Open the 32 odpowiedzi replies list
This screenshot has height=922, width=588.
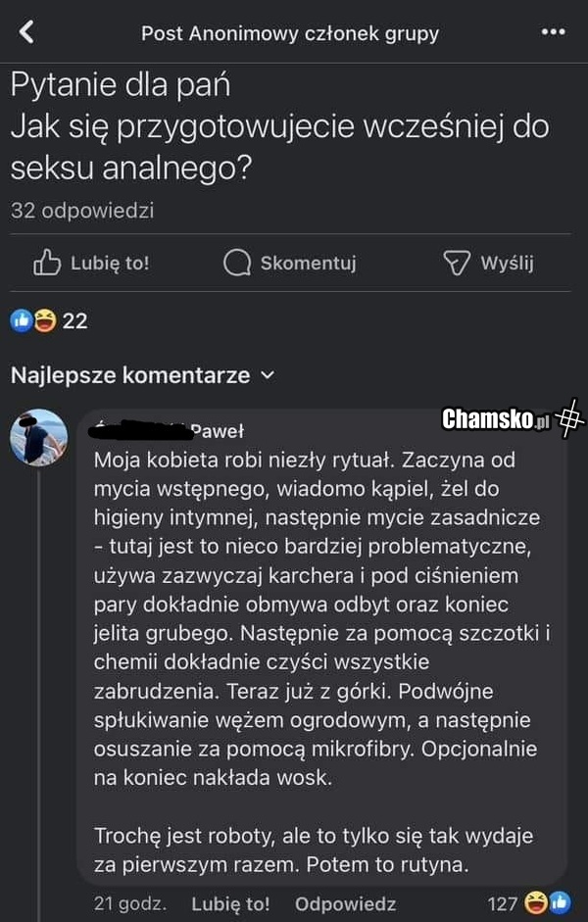click(82, 211)
